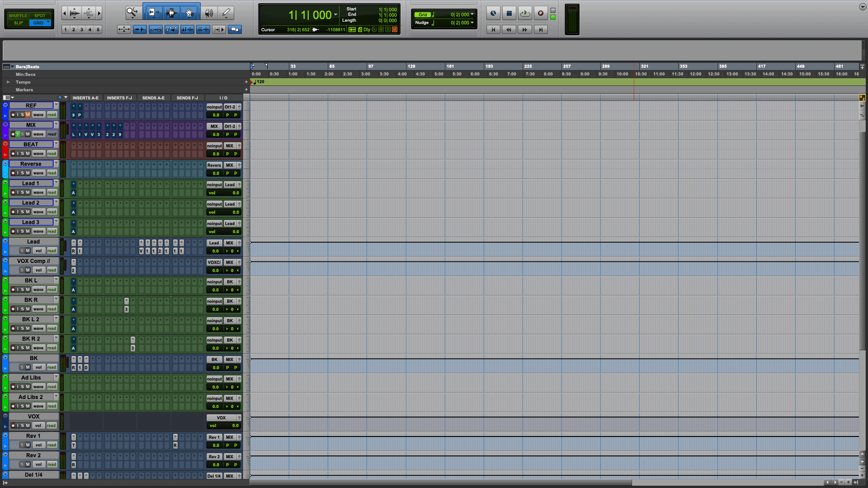Open the Grid value dropdown
The height and width of the screenshot is (488, 868).
[473, 15]
